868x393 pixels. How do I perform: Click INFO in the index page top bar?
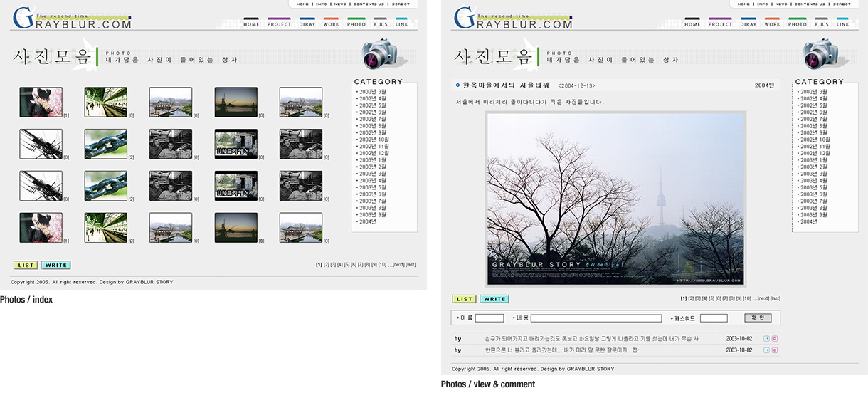coord(322,4)
